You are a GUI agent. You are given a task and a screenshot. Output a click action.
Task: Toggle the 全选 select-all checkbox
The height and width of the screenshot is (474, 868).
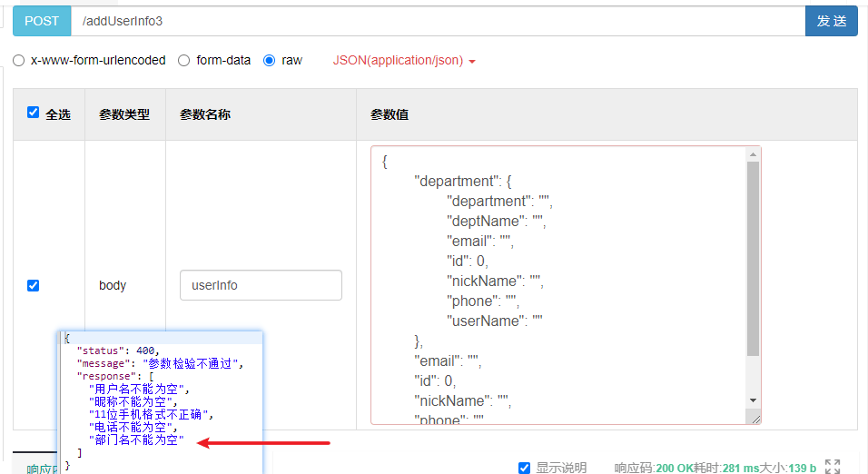point(34,113)
